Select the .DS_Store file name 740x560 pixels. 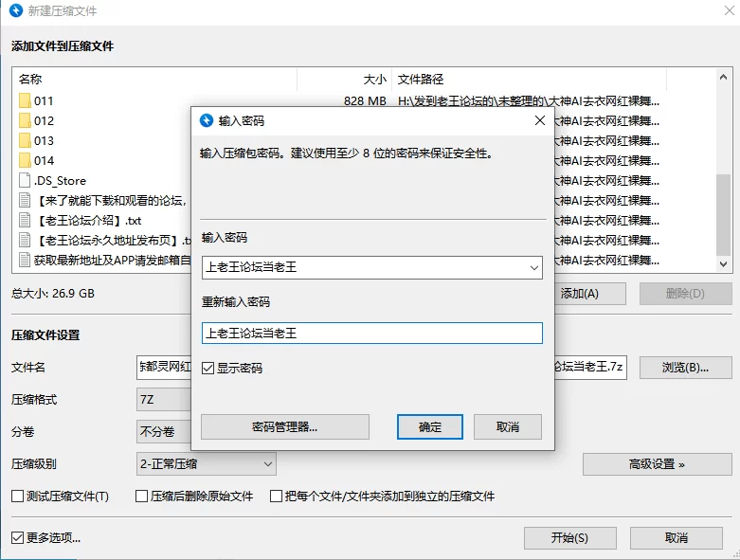click(x=60, y=181)
